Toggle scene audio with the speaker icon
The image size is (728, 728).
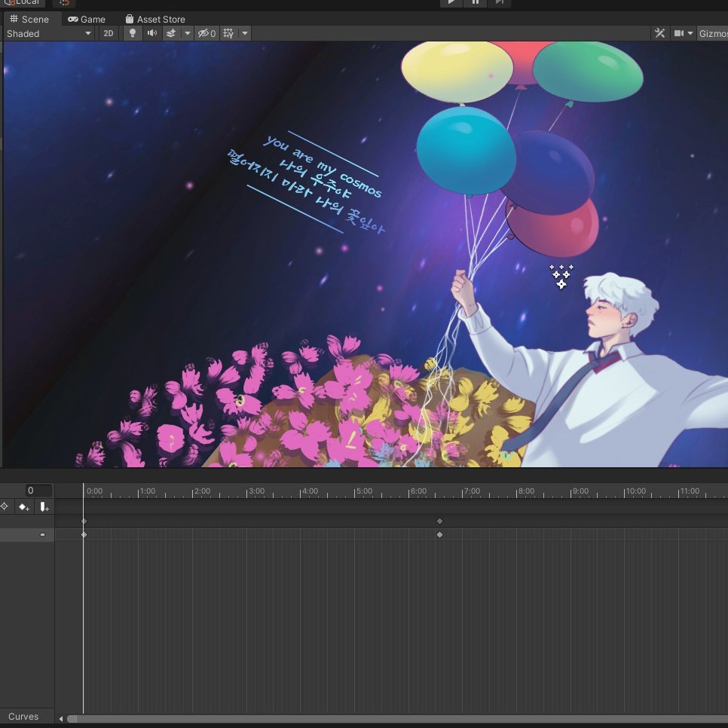click(x=151, y=33)
